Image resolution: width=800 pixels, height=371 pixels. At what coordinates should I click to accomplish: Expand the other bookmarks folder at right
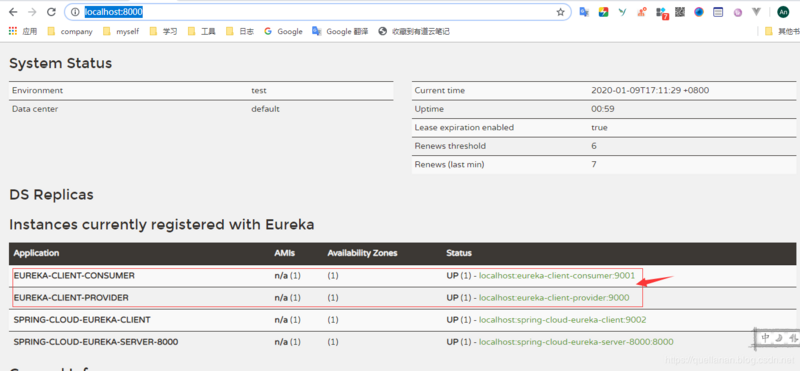pyautogui.click(x=782, y=32)
